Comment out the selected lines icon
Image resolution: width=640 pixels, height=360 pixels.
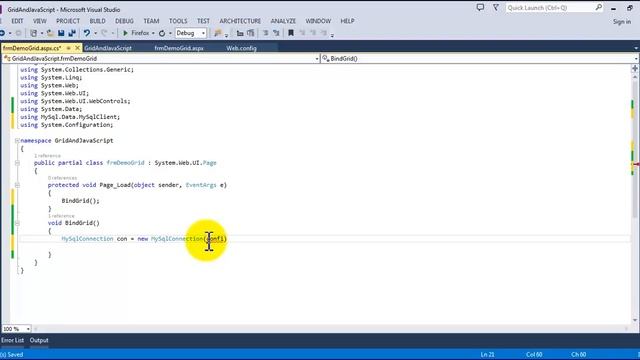265,33
